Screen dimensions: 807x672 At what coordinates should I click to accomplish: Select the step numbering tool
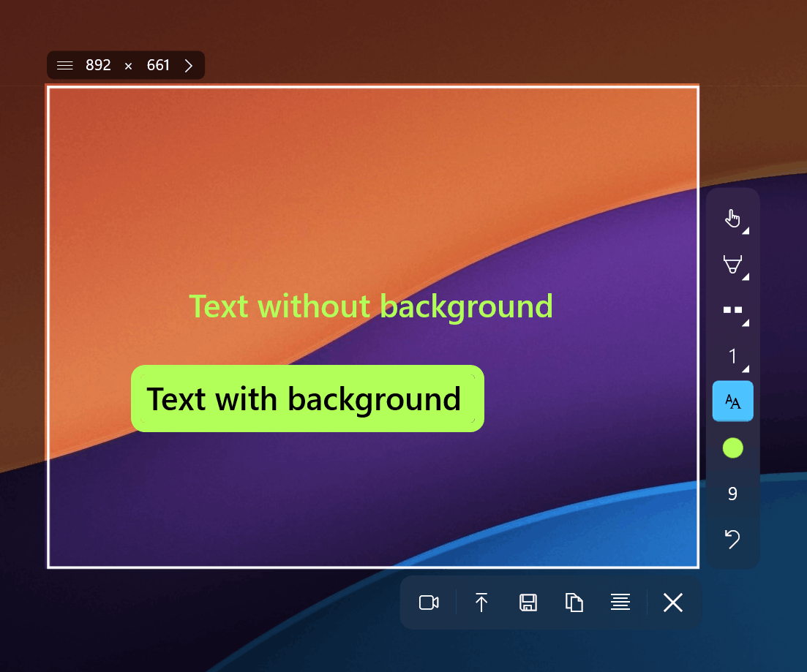(x=732, y=355)
